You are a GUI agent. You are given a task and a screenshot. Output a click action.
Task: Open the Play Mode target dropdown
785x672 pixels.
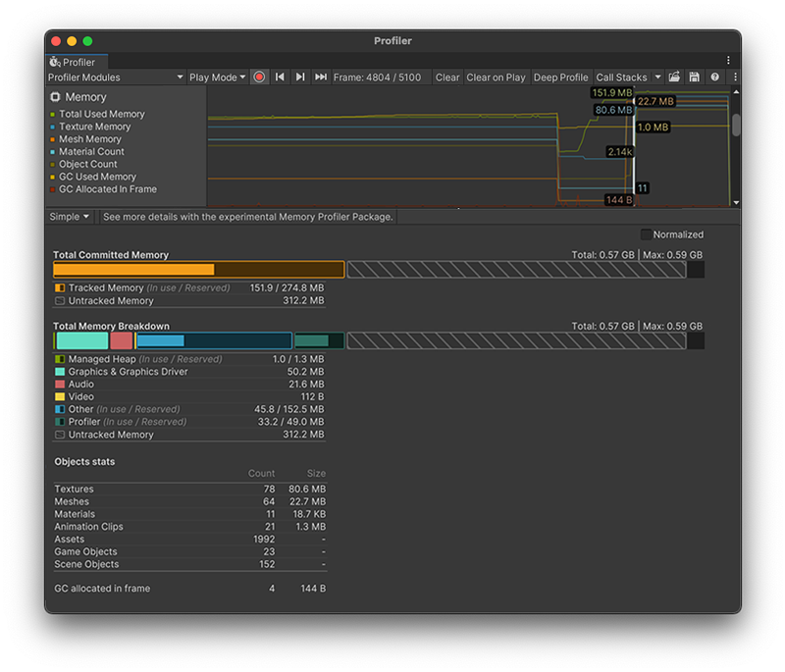click(217, 77)
